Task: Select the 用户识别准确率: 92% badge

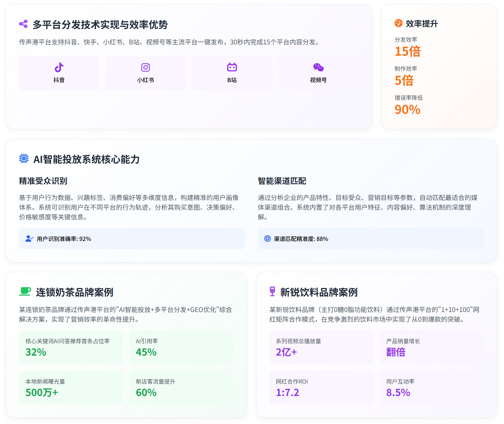Action: click(132, 239)
